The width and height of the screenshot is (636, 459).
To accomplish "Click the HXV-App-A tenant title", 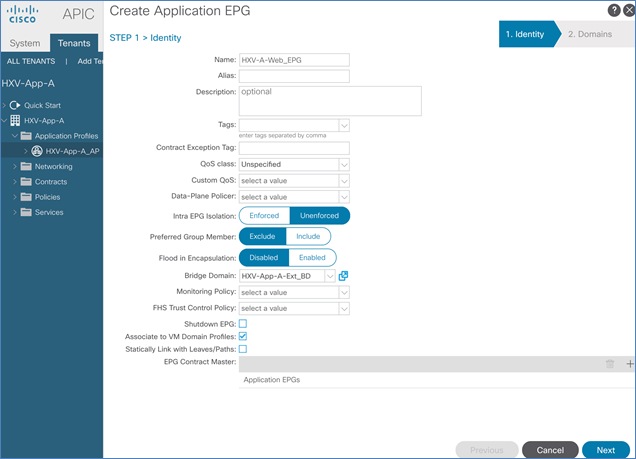I will pyautogui.click(x=28, y=84).
